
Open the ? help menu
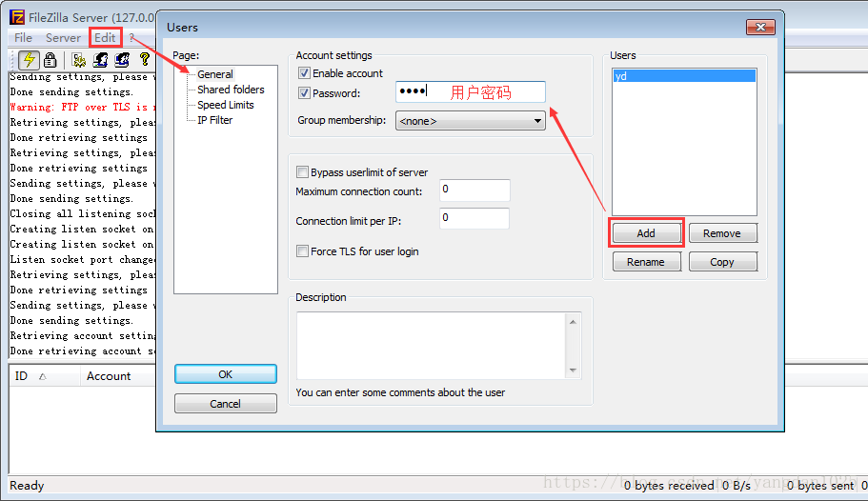point(131,38)
